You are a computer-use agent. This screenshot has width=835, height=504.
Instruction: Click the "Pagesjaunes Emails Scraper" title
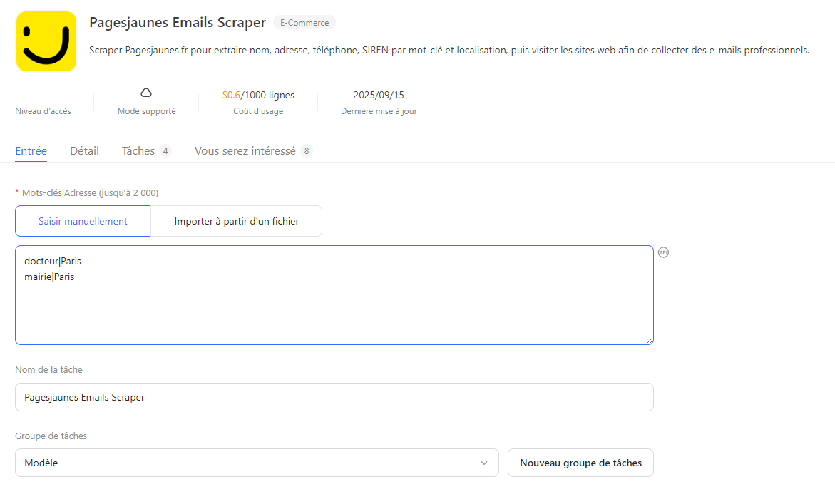(x=177, y=22)
